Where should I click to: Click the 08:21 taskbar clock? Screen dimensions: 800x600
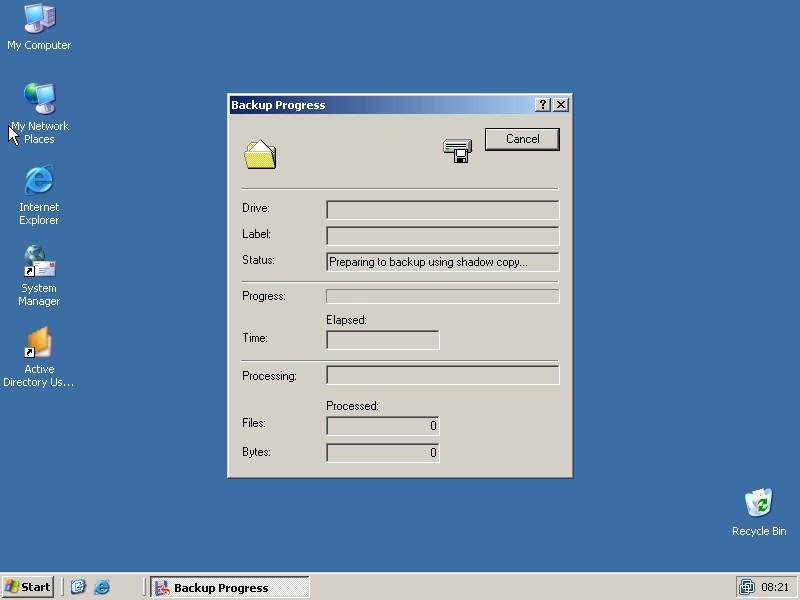coord(774,587)
